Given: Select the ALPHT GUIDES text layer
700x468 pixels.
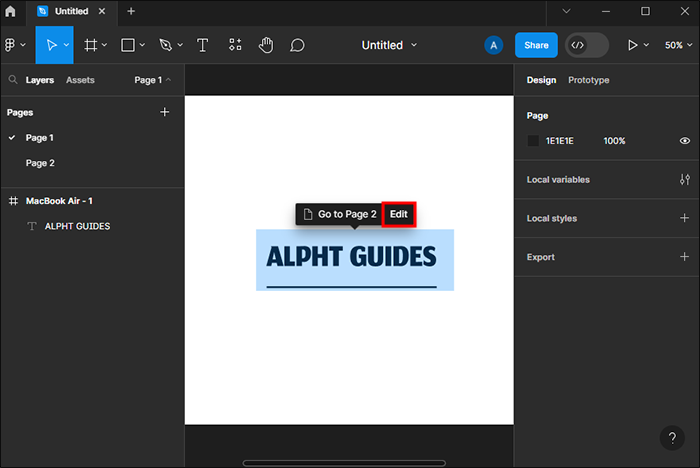Looking at the screenshot, I should pyautogui.click(x=77, y=226).
